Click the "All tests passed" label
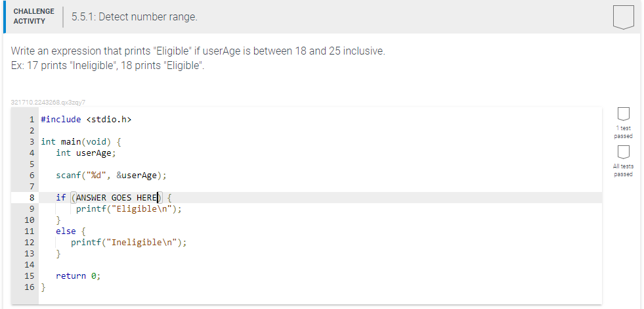Viewport: 644px width, 309px height. tap(624, 170)
